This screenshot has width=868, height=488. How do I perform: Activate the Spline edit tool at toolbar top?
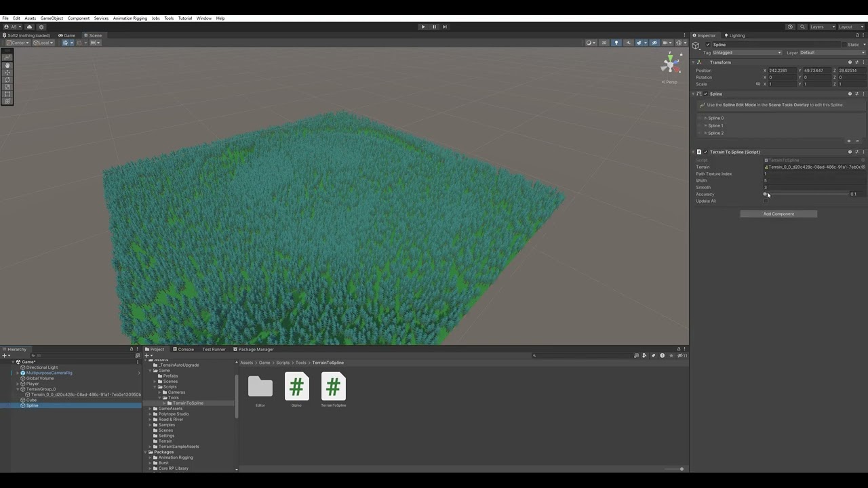[7, 57]
